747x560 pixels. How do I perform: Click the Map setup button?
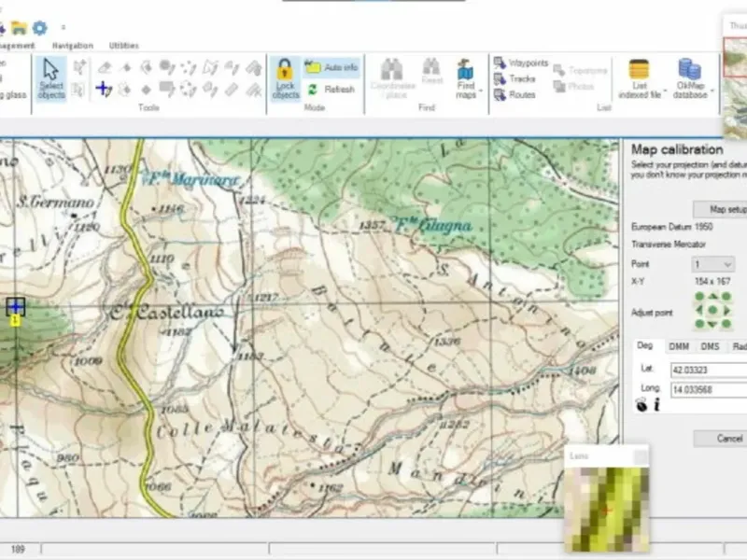pyautogui.click(x=720, y=209)
